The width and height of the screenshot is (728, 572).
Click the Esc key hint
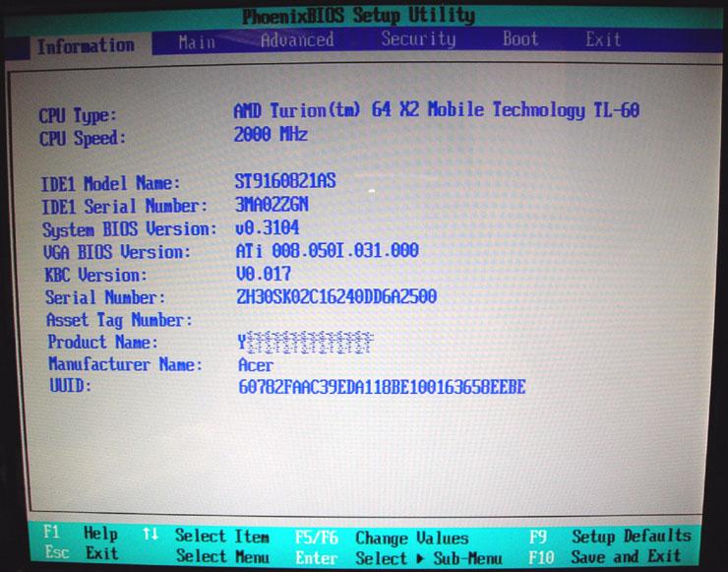coord(57,552)
